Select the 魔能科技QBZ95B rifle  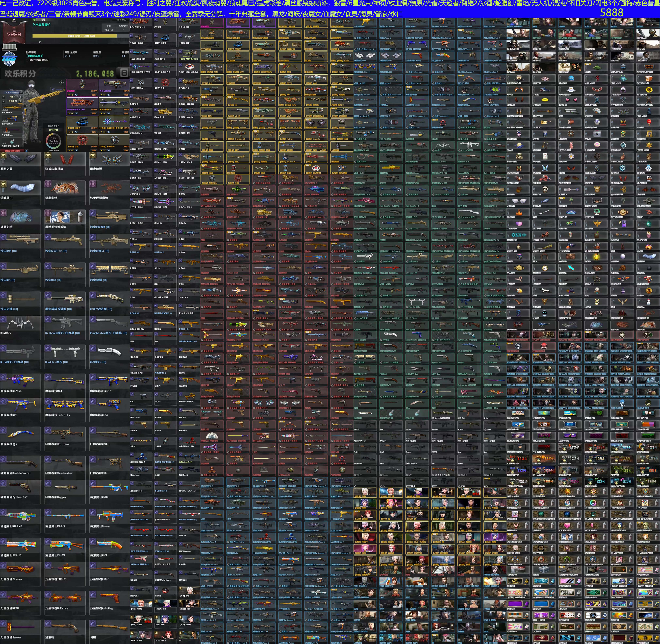pos(20,386)
